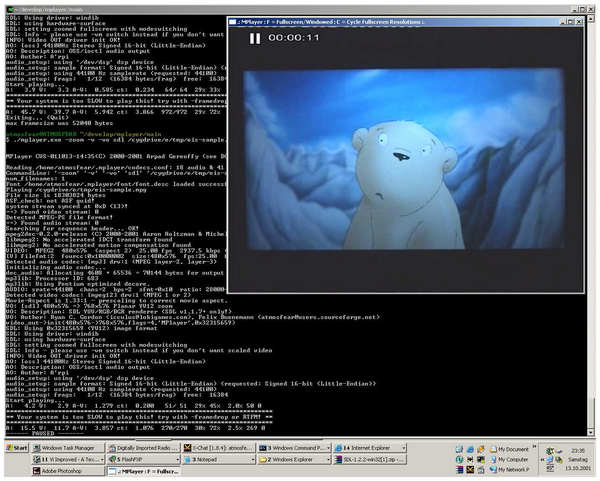This screenshot has width=600, height=481.
Task: Click the PAUSED status line in console
Action: point(43,433)
